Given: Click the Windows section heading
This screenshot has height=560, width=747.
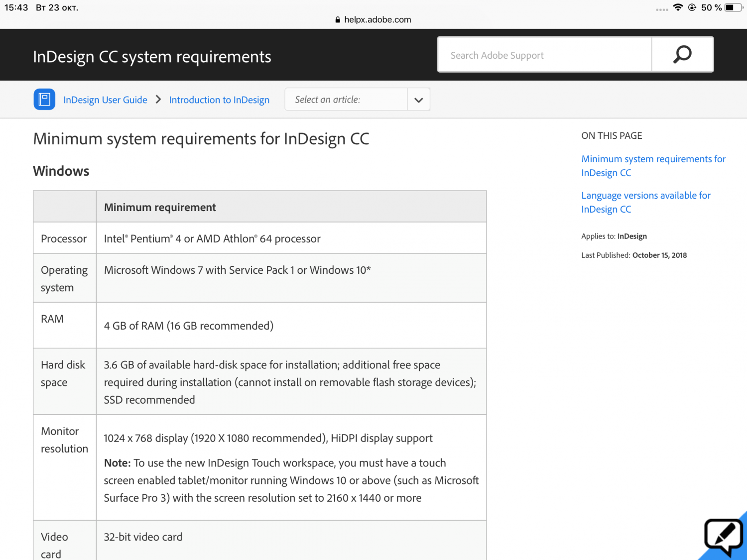Looking at the screenshot, I should click(61, 171).
